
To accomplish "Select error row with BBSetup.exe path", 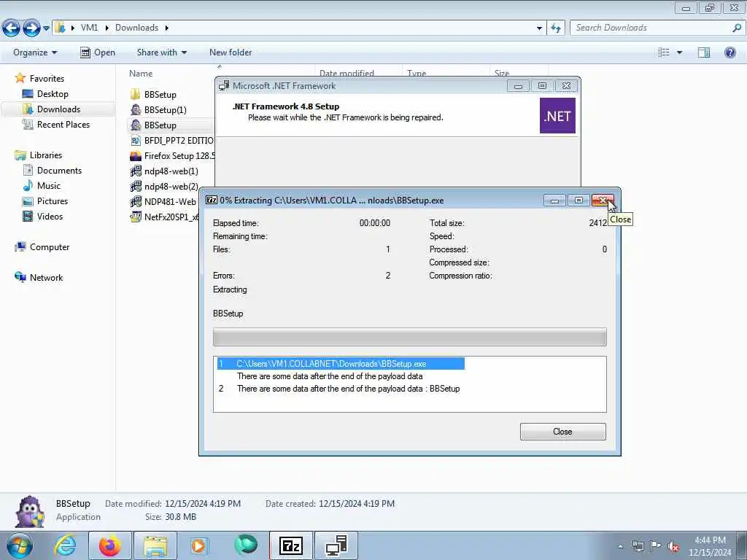I will [341, 364].
